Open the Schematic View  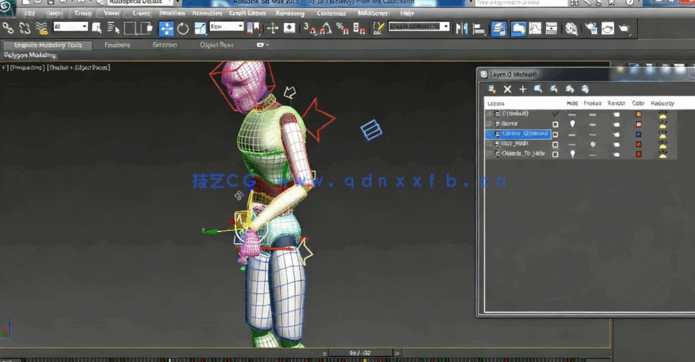coord(551,28)
